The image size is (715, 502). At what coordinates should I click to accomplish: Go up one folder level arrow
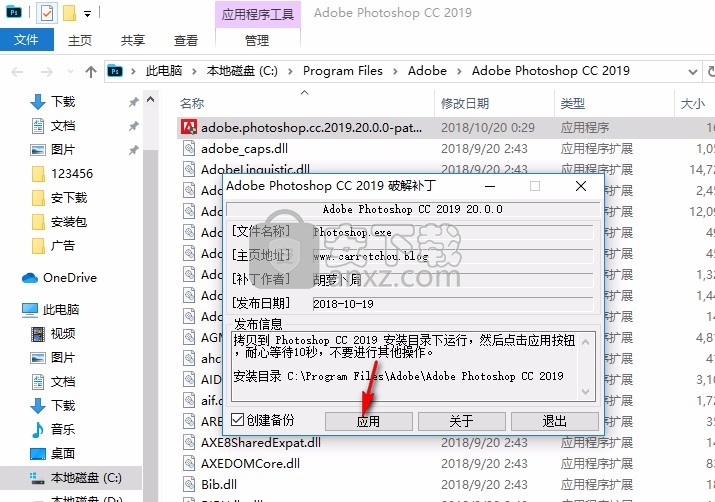tap(91, 72)
